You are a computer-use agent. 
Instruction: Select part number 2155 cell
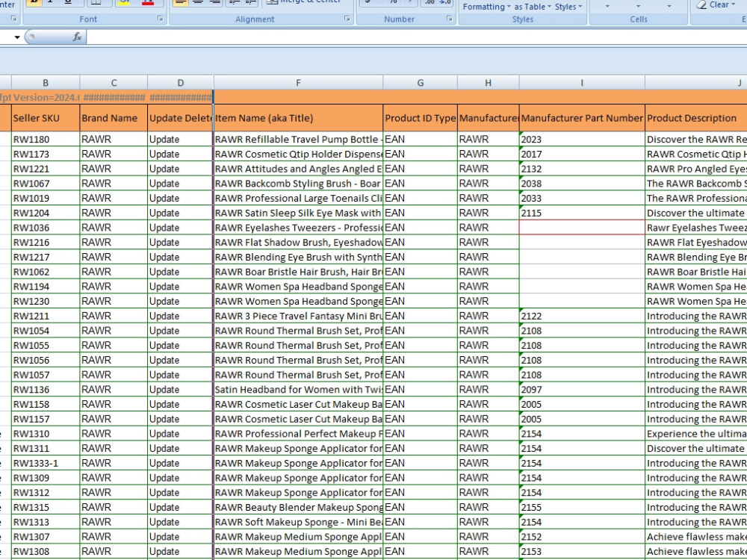(582, 507)
